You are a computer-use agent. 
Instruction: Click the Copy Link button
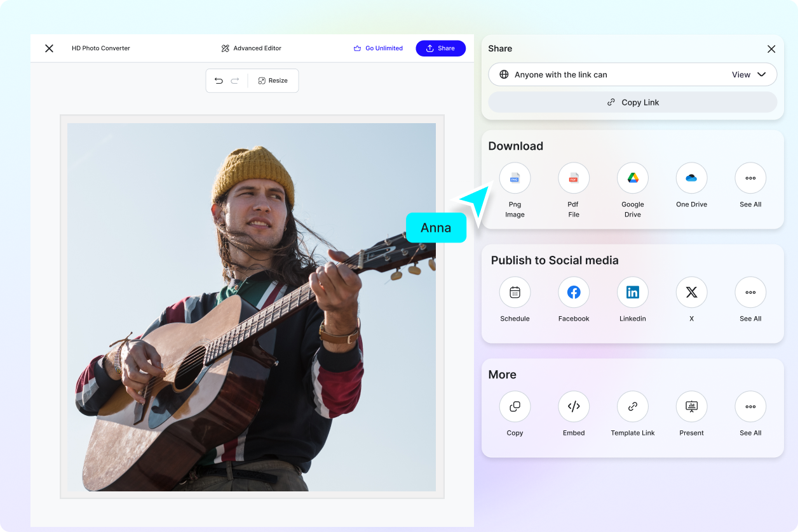(x=632, y=102)
